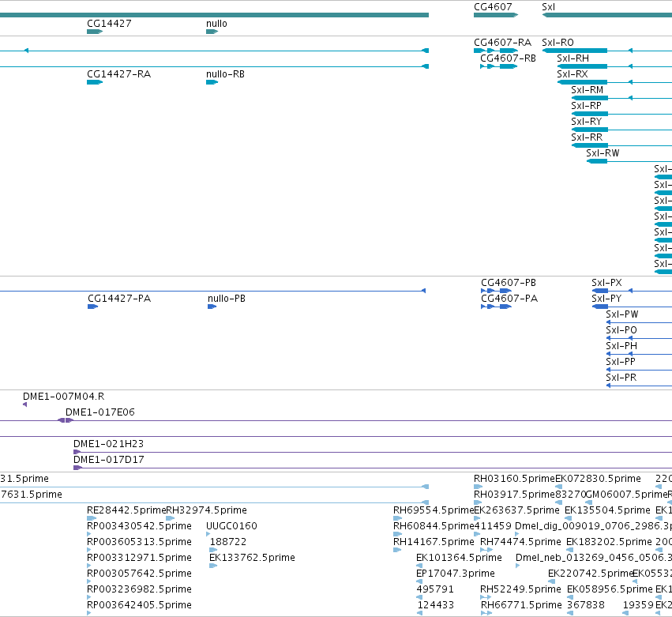Click the CG4607-RB transcript
672x617 pixels.
pyautogui.click(x=499, y=66)
